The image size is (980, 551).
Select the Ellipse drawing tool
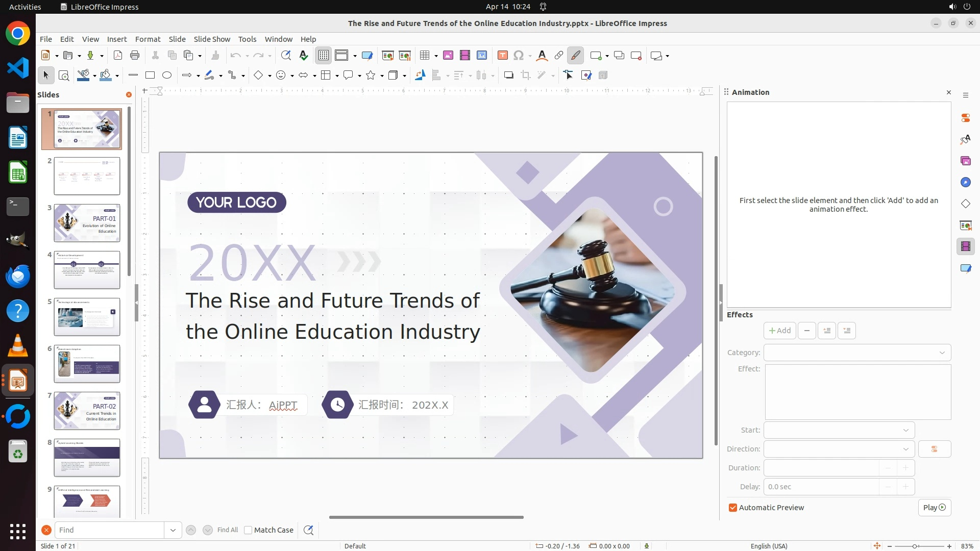click(167, 76)
